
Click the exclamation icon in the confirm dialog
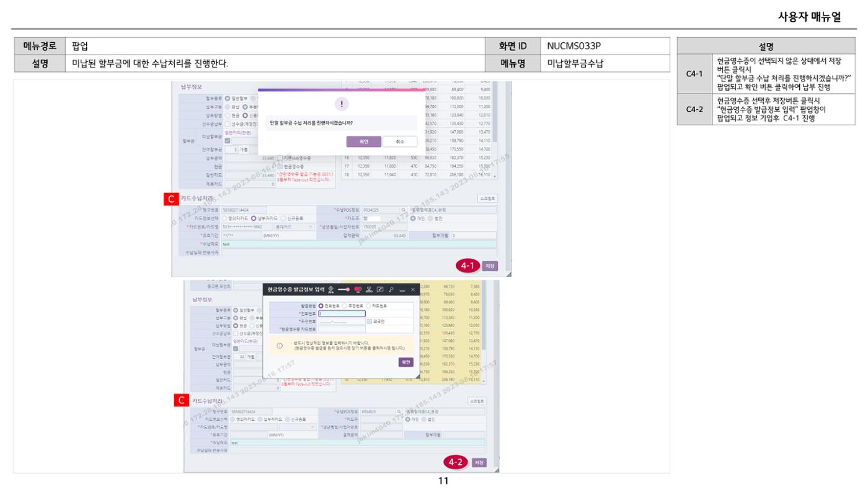click(x=342, y=104)
